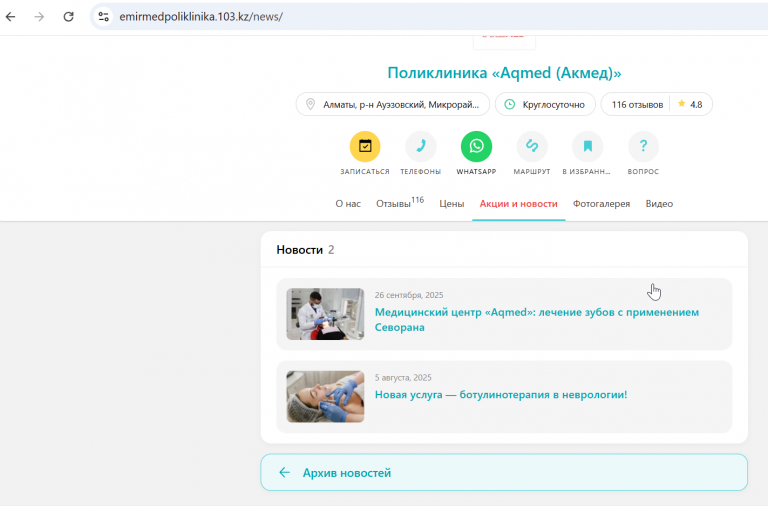Image resolution: width=768 pixels, height=506 pixels.
Task: Open news about лечение зубов с Севораном
Action: [x=537, y=319]
